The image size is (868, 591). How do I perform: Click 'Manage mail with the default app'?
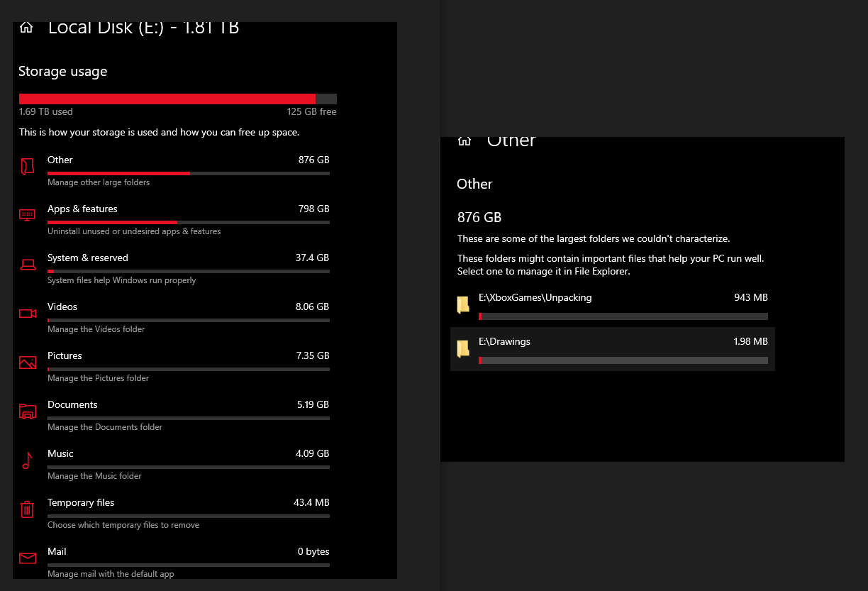tap(111, 574)
